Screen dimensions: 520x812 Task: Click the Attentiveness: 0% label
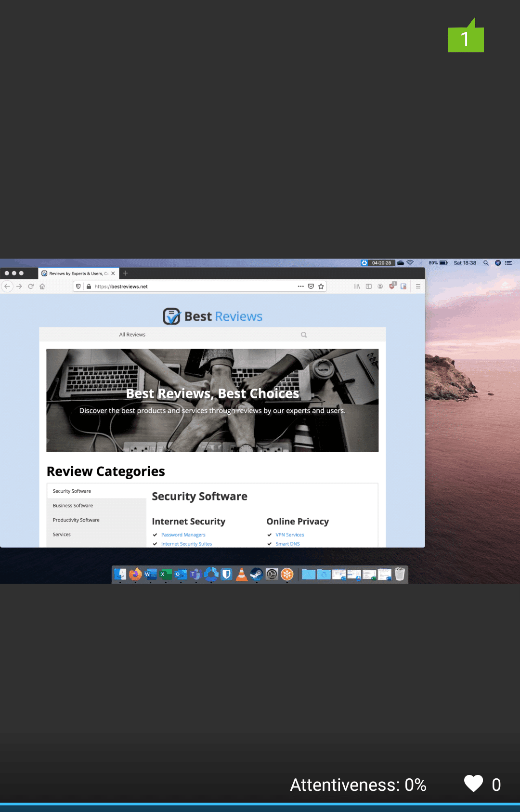point(358,785)
